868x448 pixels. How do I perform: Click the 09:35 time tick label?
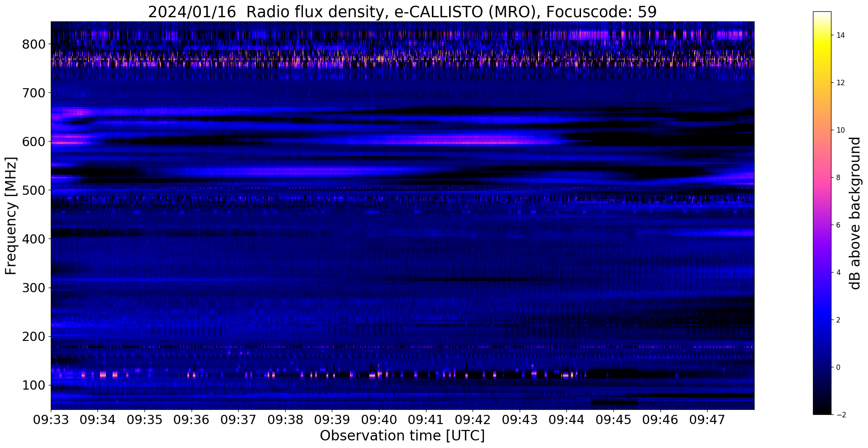pos(145,420)
